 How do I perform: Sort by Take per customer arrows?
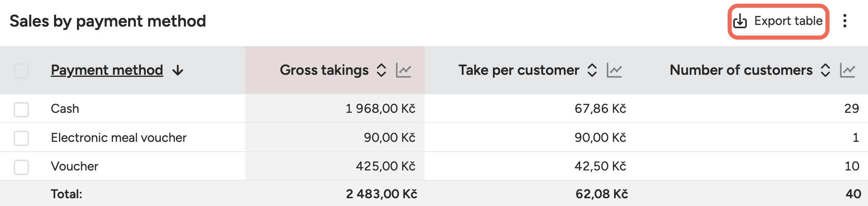pos(592,70)
